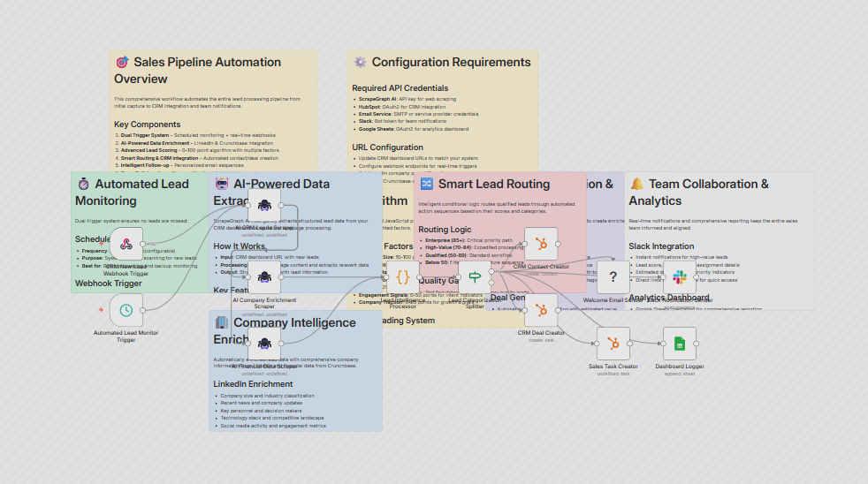Click the output port of Slack Notification Sender
Image resolution: width=868 pixels, height=484 pixels.
click(x=697, y=277)
